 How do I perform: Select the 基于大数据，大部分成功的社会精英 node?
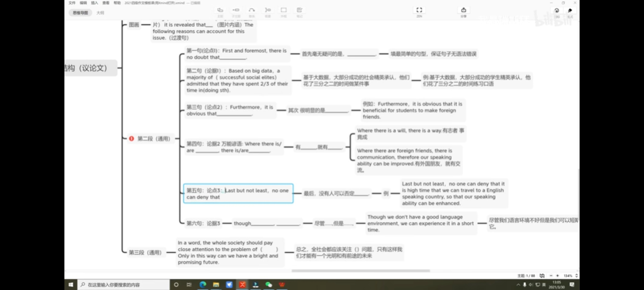tap(356, 81)
